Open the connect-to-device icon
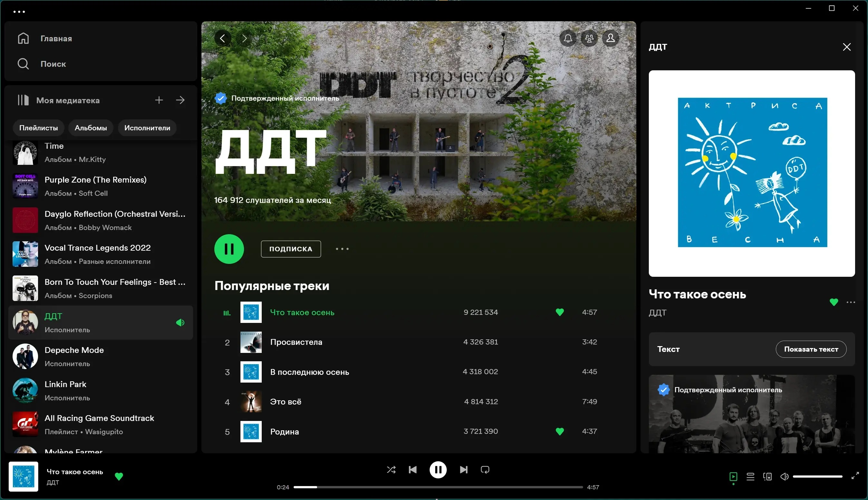 click(767, 476)
